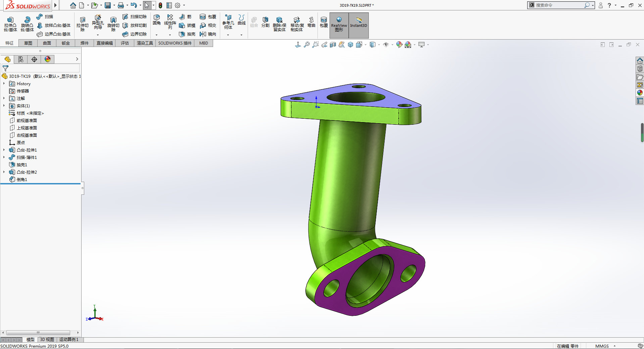The height and width of the screenshot is (349, 644).
Task: Open Appearances in the right task pane
Action: 640,93
